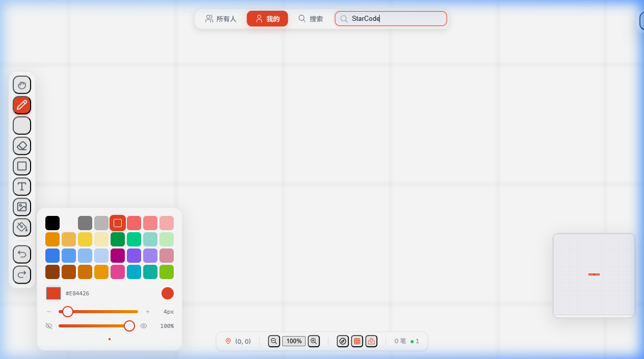The height and width of the screenshot is (359, 644).
Task: Click the 100% opacity value
Action: coord(167,326)
